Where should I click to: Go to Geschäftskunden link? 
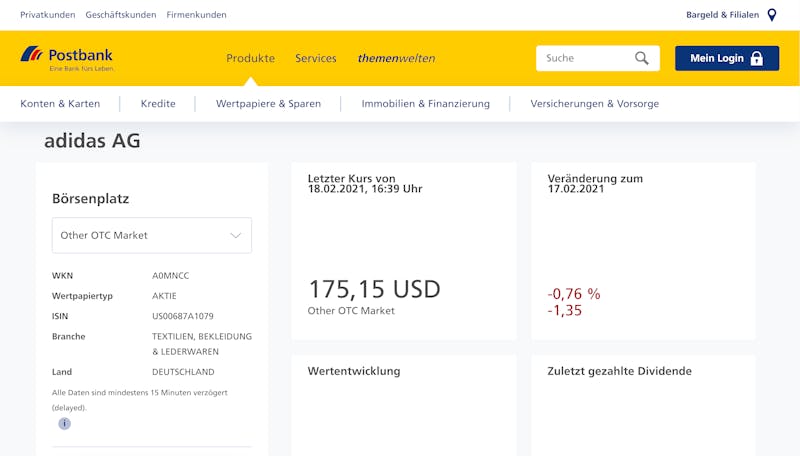[121, 15]
